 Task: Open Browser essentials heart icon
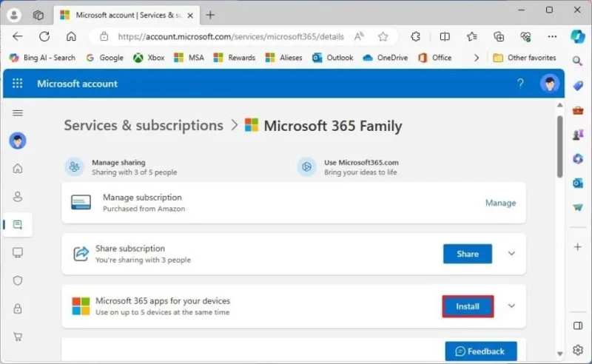[x=525, y=36]
